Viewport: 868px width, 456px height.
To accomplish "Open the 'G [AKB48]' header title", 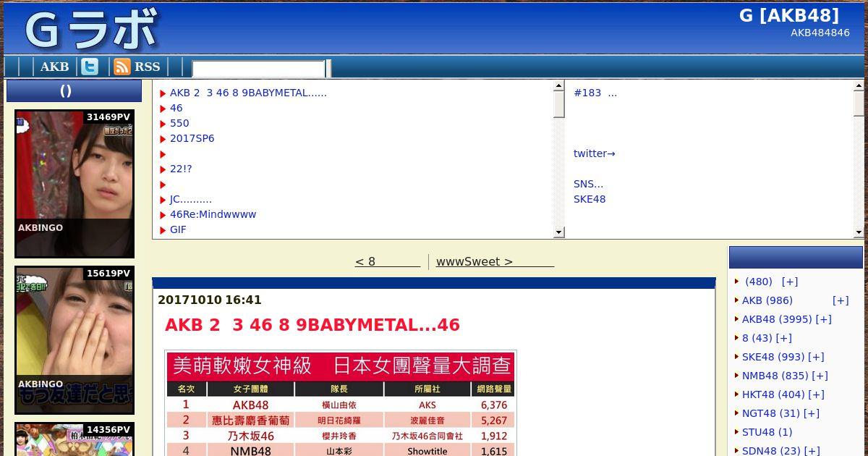I will [x=789, y=16].
